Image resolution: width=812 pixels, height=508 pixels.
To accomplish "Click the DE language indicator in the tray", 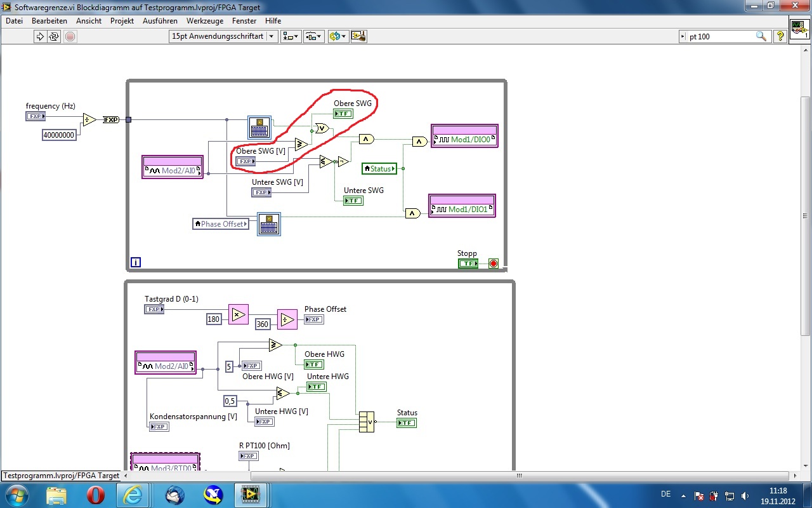I will coord(666,494).
